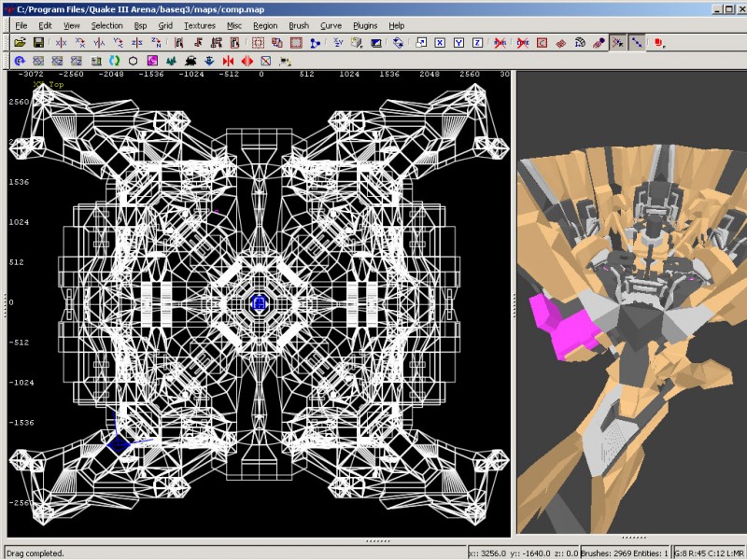The width and height of the screenshot is (747, 560).
Task: Click vertical splitter between XY and camera
Action: (514, 304)
